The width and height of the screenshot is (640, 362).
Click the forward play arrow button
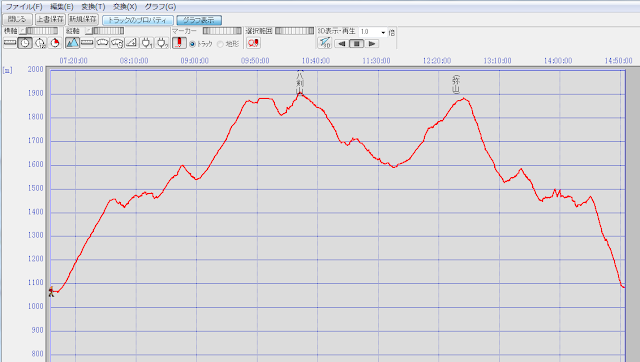point(371,43)
